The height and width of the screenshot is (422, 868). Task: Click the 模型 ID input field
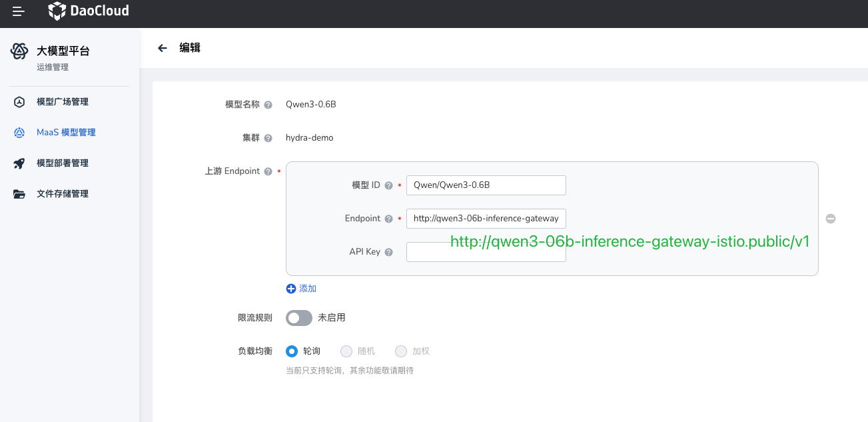coord(486,185)
